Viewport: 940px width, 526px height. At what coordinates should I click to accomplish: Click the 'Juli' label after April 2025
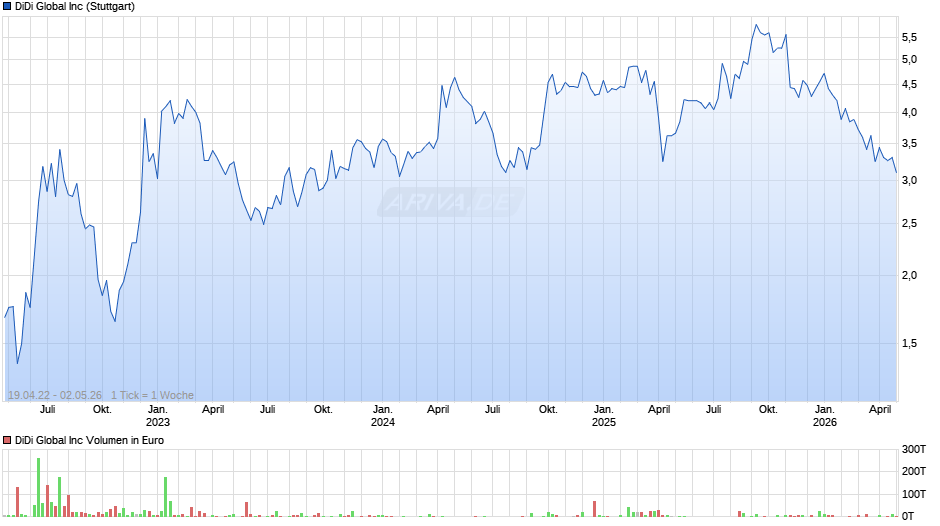[713, 410]
